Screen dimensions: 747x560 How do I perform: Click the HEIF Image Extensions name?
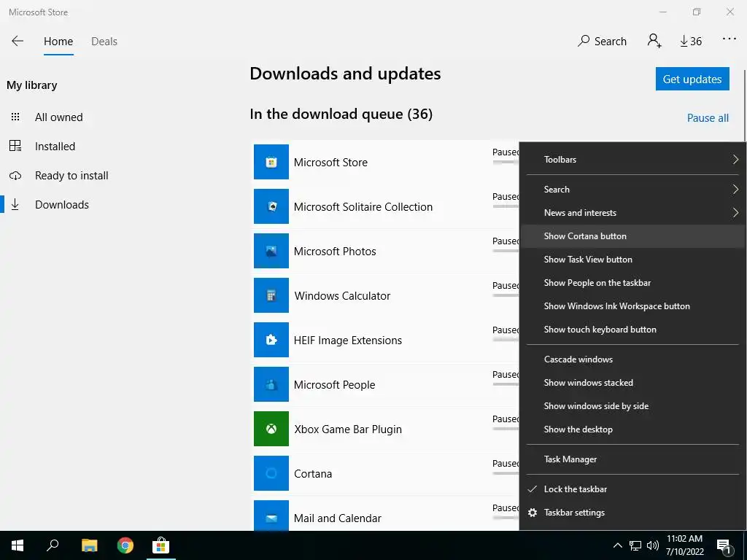[x=348, y=340]
